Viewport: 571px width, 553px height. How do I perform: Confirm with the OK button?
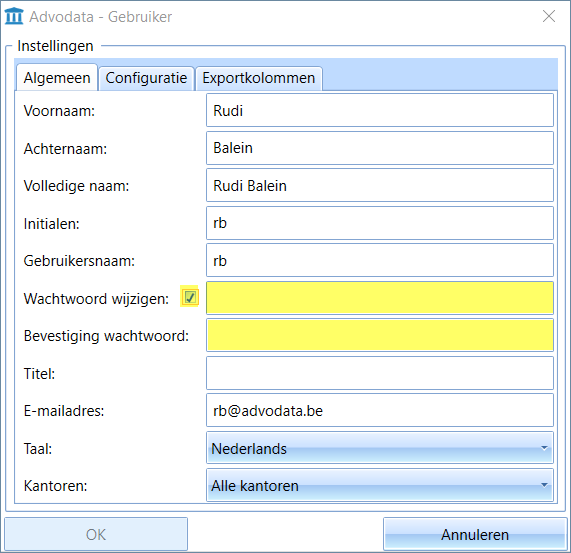coord(96,534)
